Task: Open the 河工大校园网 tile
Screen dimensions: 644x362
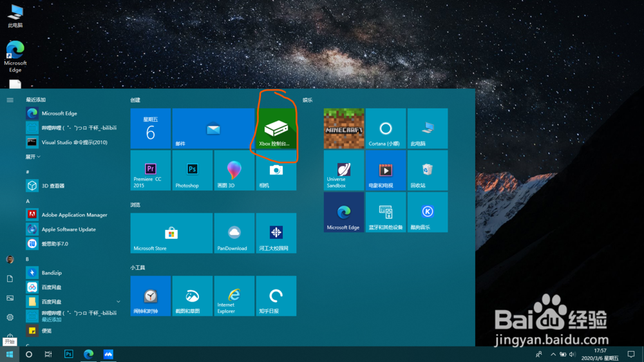Action: click(276, 233)
